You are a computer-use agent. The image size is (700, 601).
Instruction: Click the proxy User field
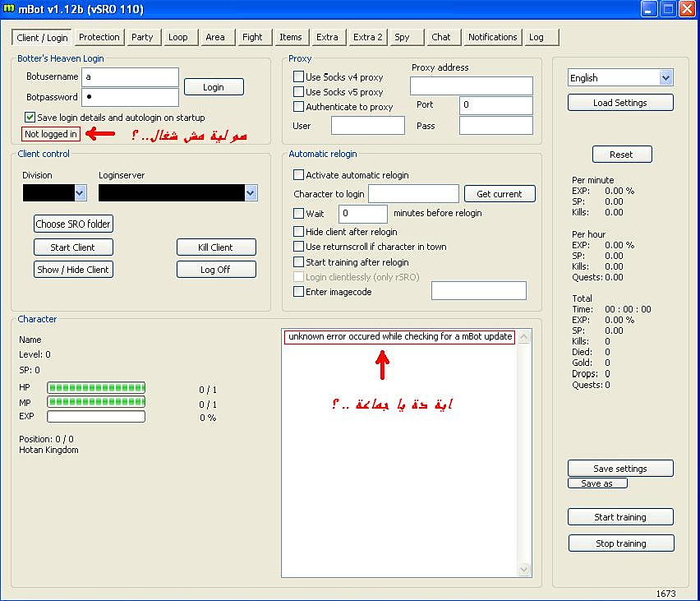point(368,126)
